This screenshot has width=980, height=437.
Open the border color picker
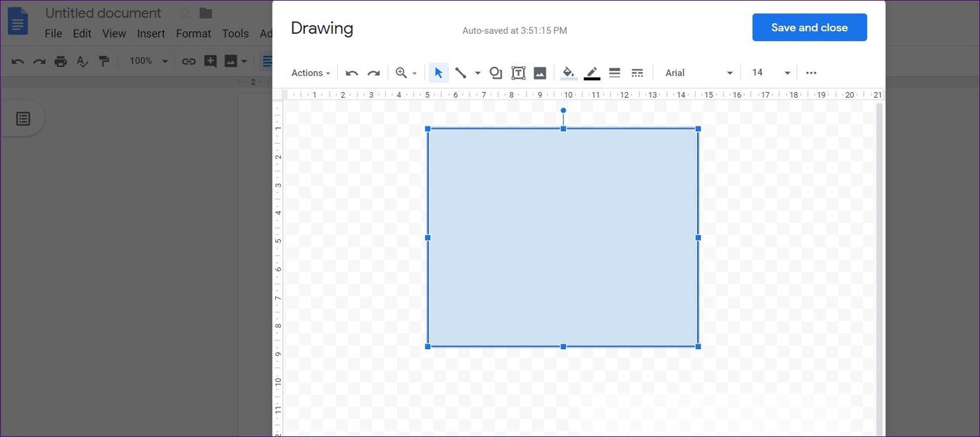click(592, 73)
